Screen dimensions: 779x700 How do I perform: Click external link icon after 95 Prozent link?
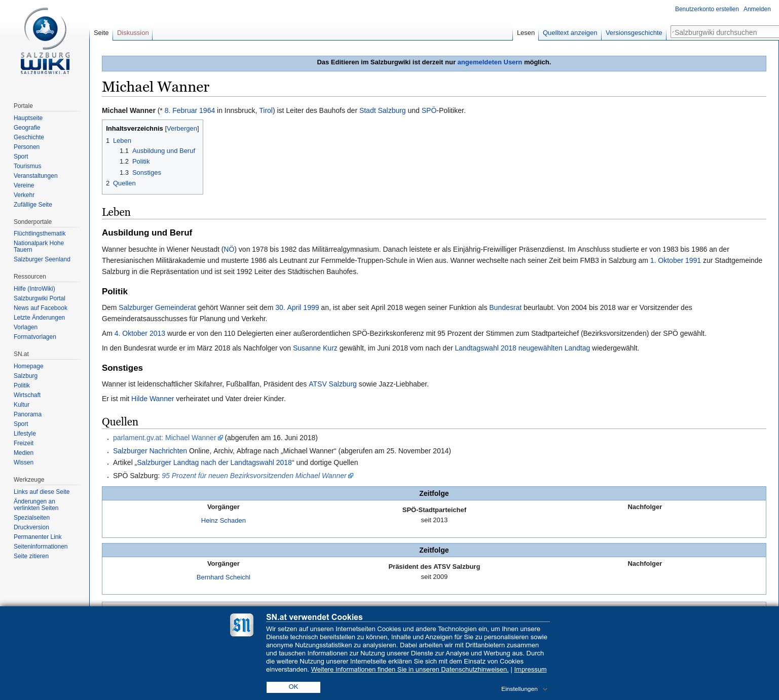351,476
